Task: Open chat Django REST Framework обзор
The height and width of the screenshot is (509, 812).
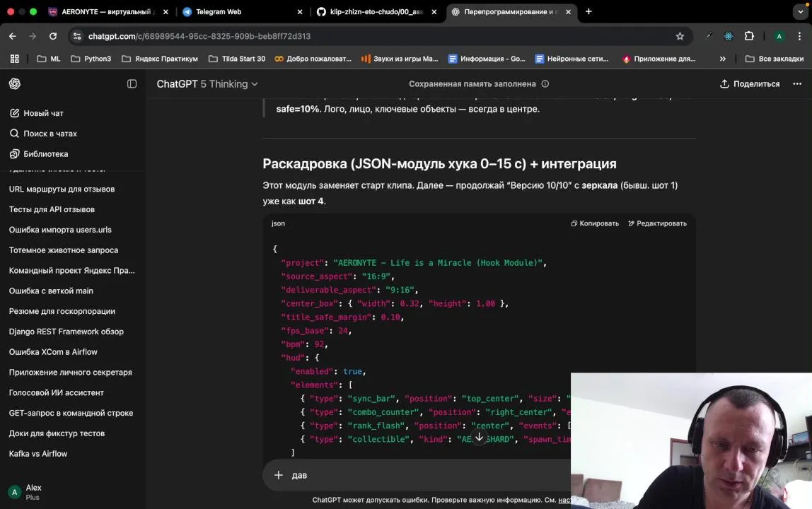Action: 66,332
